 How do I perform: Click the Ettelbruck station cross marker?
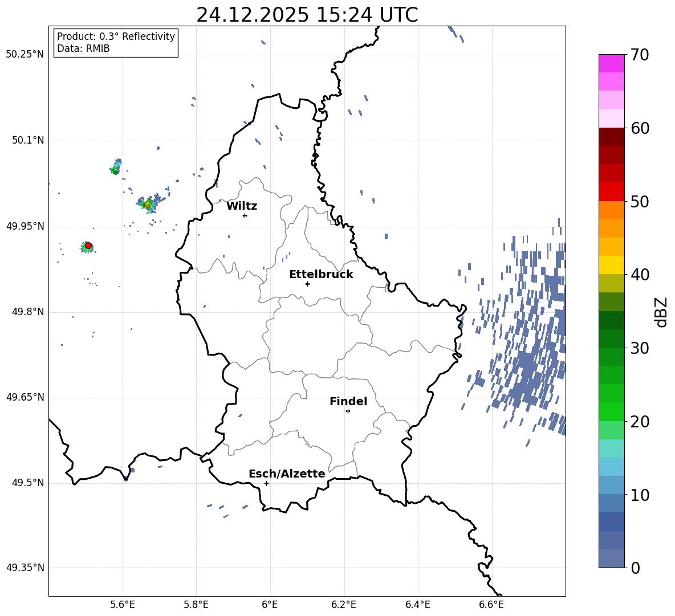[307, 284]
